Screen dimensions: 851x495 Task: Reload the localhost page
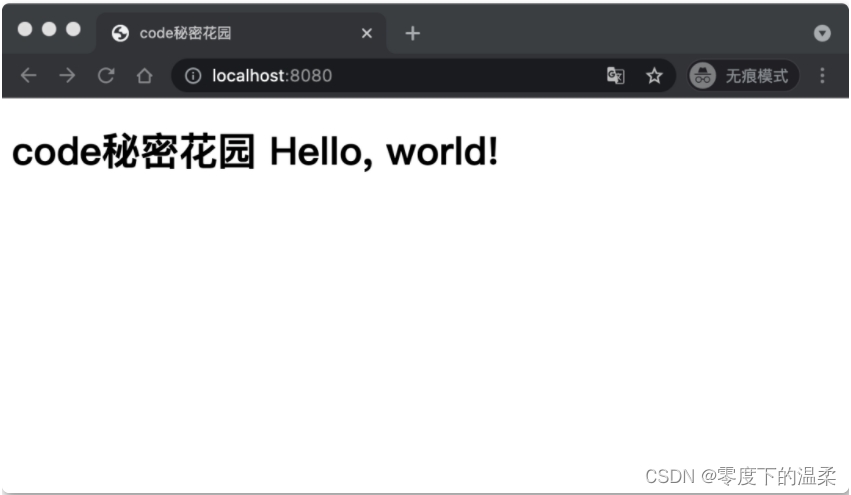click(x=106, y=75)
